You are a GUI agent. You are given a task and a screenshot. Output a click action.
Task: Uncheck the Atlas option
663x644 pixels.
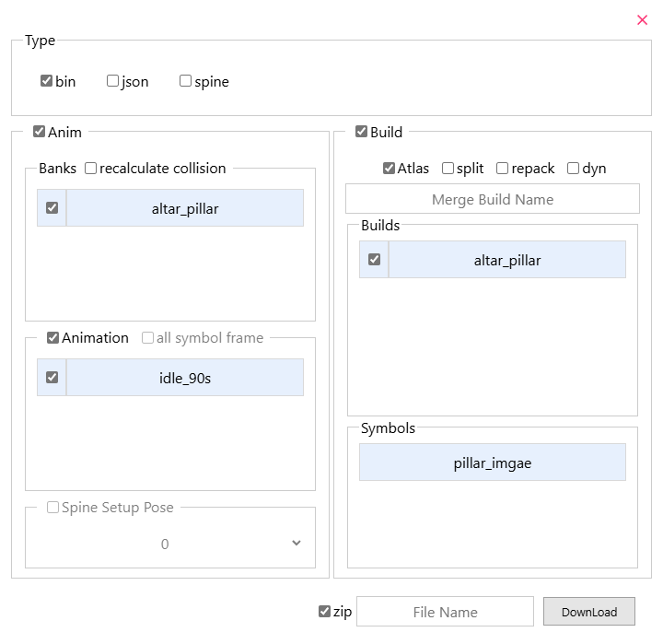pos(389,169)
